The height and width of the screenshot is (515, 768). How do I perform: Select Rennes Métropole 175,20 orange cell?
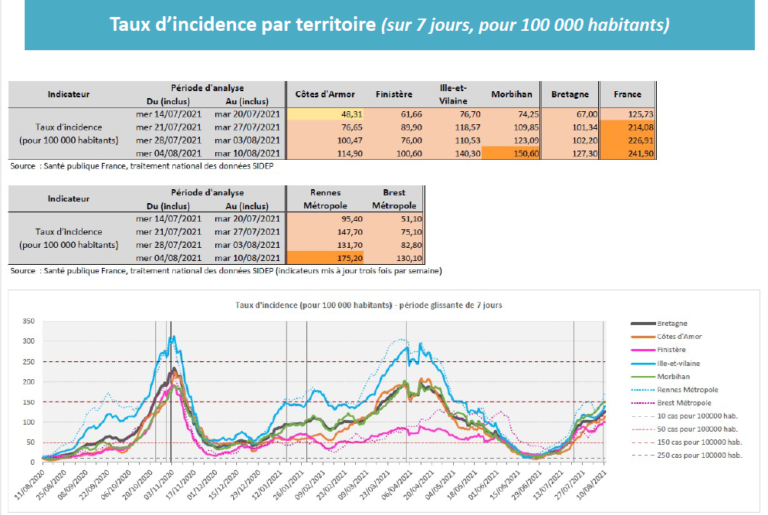point(325,258)
